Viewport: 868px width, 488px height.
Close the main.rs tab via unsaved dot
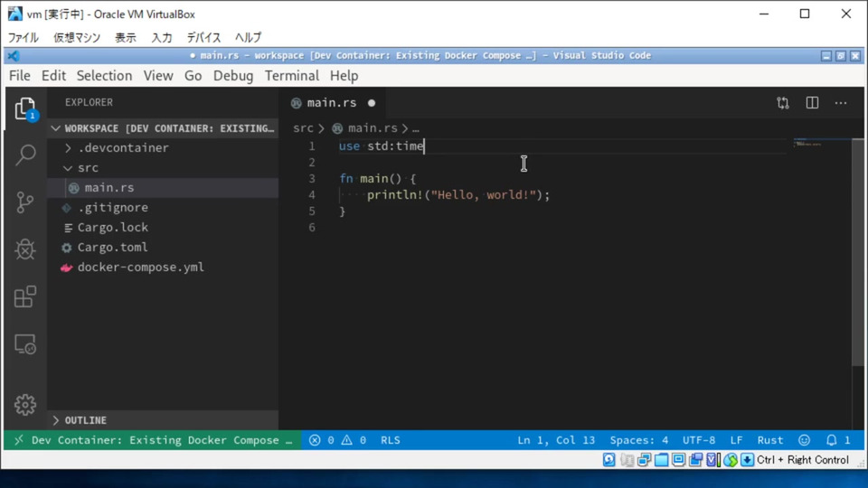point(372,103)
